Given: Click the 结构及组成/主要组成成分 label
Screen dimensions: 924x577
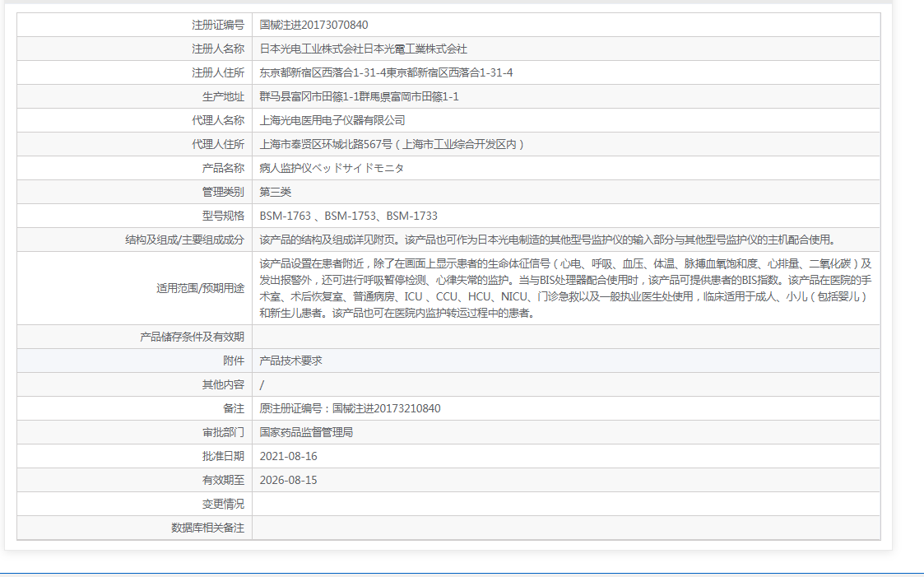Looking at the screenshot, I should coord(184,240).
